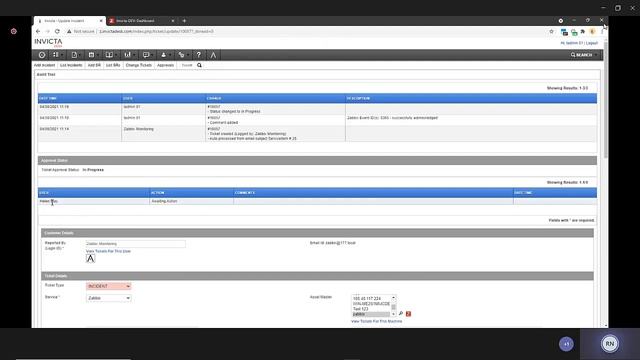Click the Status changed to In Progress entry
The width and height of the screenshot is (640, 360).
click(x=234, y=111)
